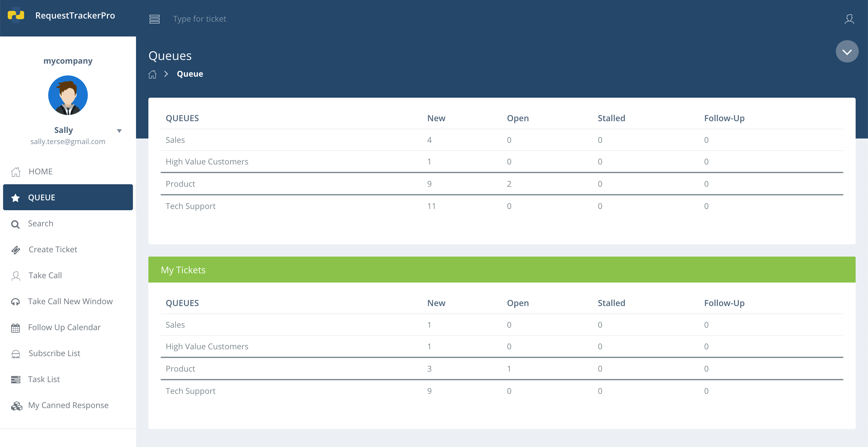The image size is (868, 447).
Task: Open High Value Customers in My Tickets table
Action: click(x=207, y=347)
